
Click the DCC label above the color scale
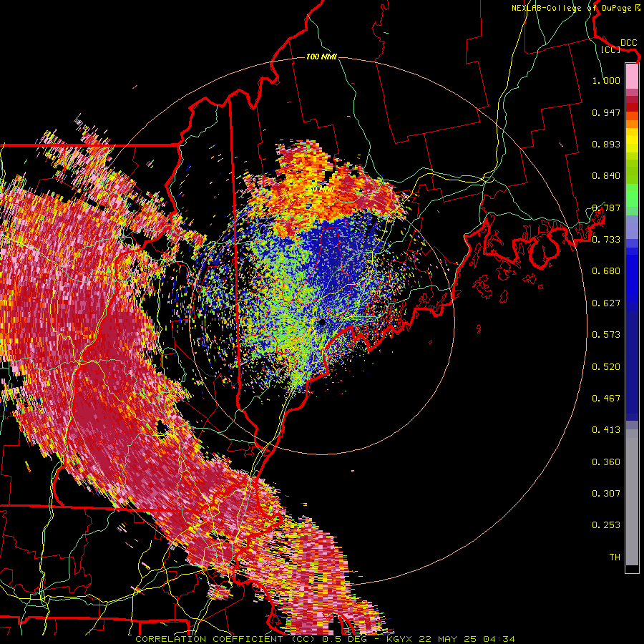tap(628, 42)
